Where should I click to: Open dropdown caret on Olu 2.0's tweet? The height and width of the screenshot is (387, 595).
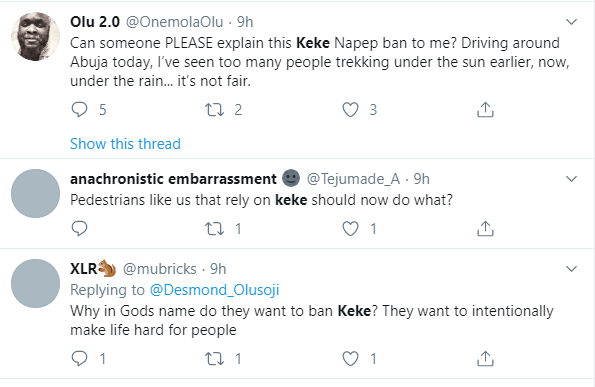coord(571,22)
